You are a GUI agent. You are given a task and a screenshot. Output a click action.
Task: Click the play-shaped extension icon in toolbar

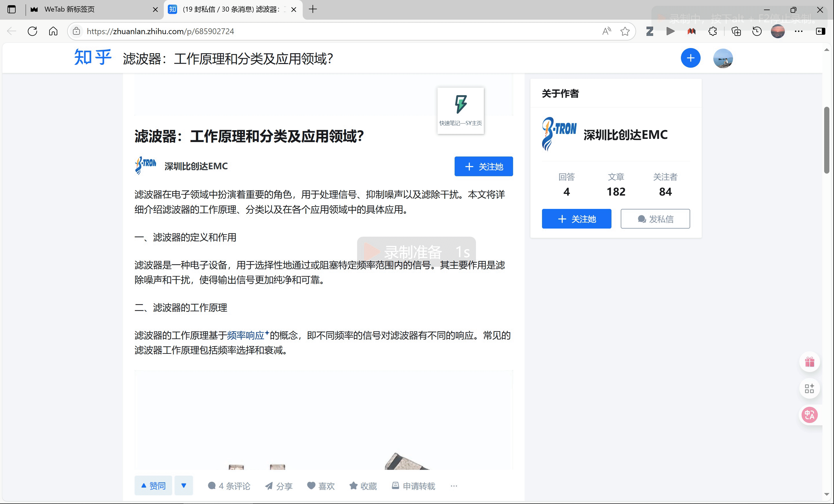pos(670,31)
